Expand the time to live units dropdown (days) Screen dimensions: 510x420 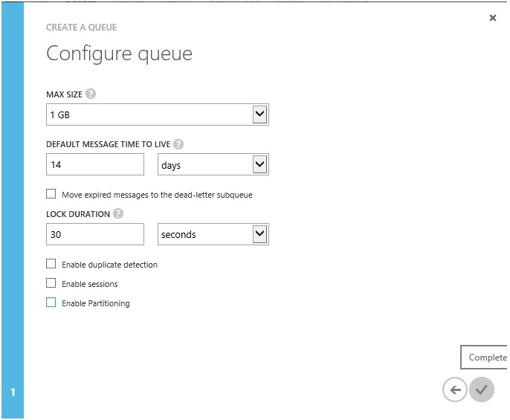[213, 164]
